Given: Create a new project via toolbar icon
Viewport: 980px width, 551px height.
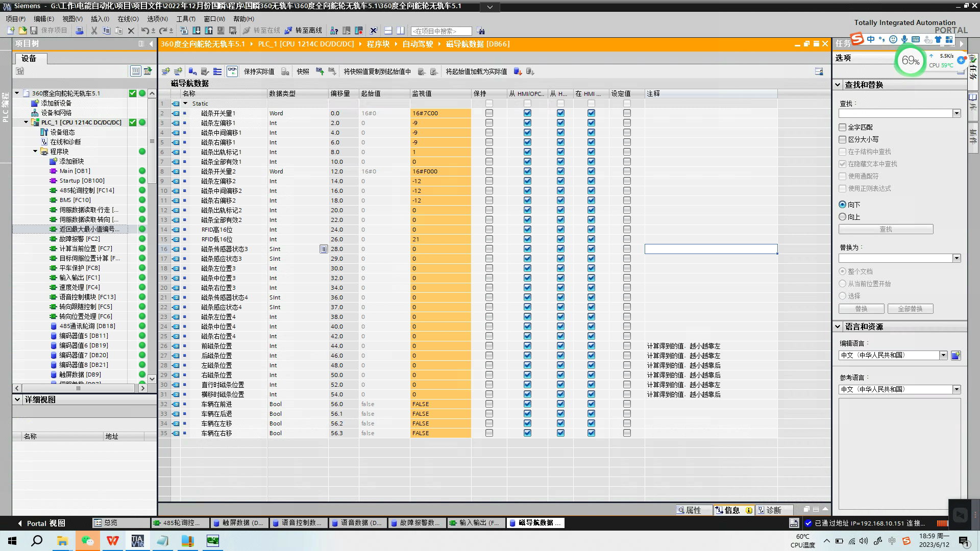Looking at the screenshot, I should [10, 31].
